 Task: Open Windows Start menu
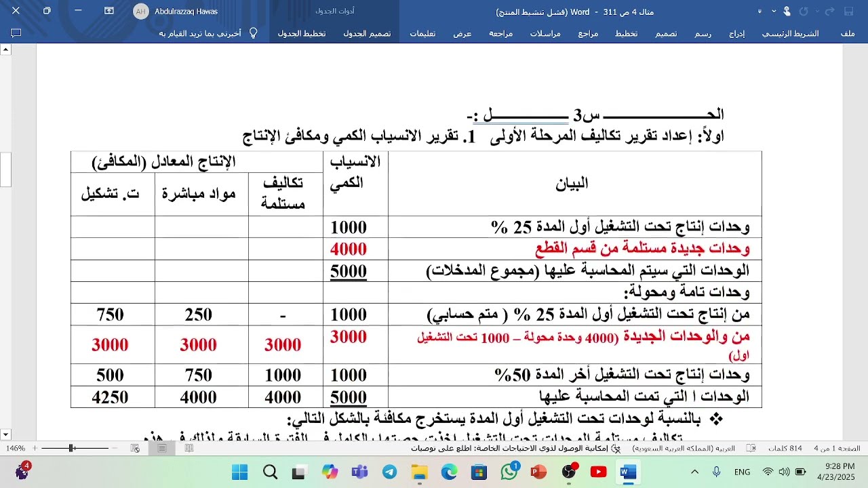(239, 472)
